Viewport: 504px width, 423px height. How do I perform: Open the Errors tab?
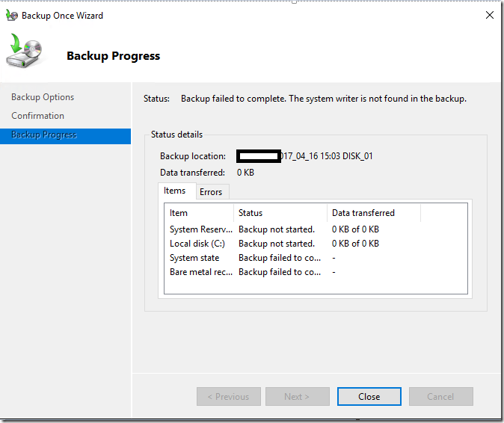pyautogui.click(x=212, y=192)
